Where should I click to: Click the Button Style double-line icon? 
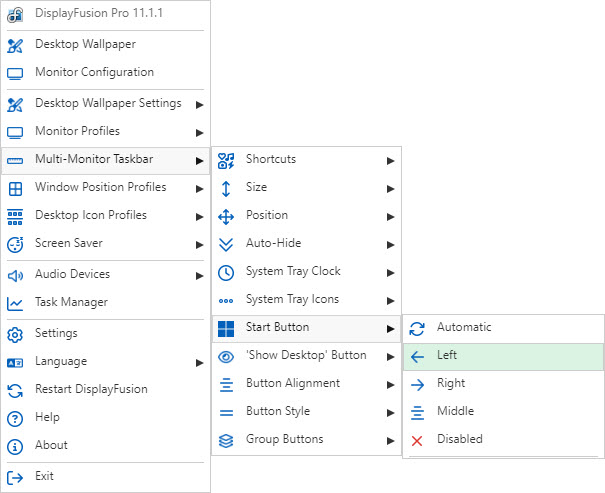pos(226,413)
